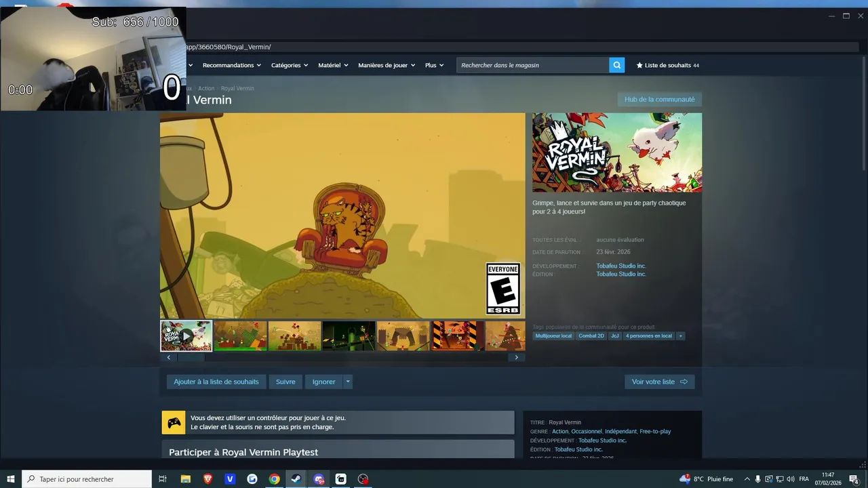Open the Recommandations dropdown menu
This screenshot has width=868, height=488.
(231, 65)
